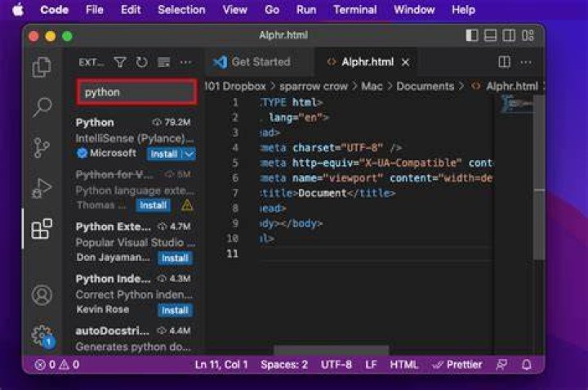
Task: Click Ln 11, Col 1 status item
Action: (x=221, y=365)
